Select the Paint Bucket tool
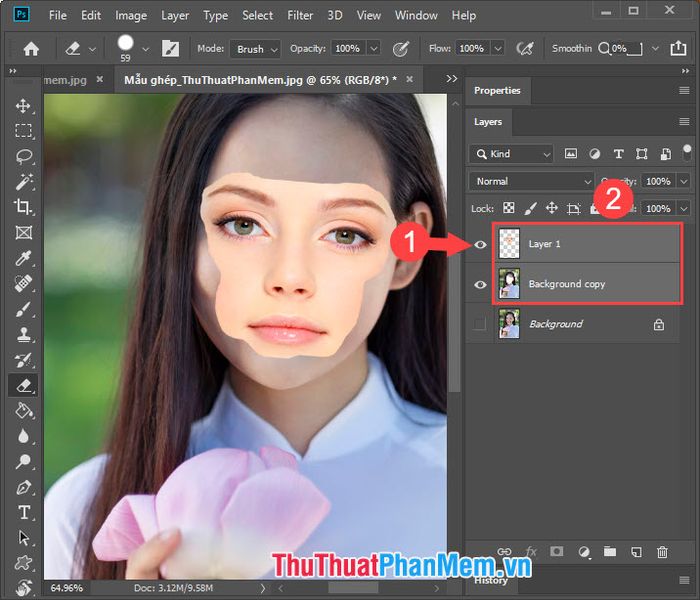Image resolution: width=700 pixels, height=600 pixels. [x=23, y=410]
